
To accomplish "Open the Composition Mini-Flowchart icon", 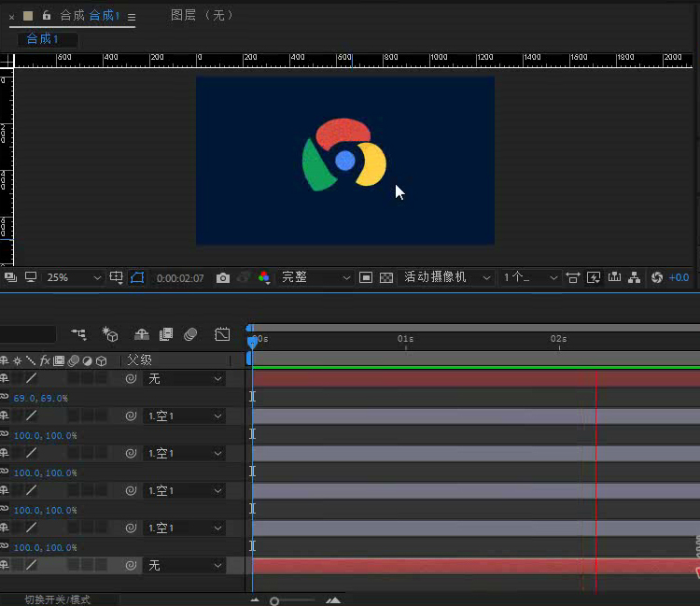I will pyautogui.click(x=78, y=334).
